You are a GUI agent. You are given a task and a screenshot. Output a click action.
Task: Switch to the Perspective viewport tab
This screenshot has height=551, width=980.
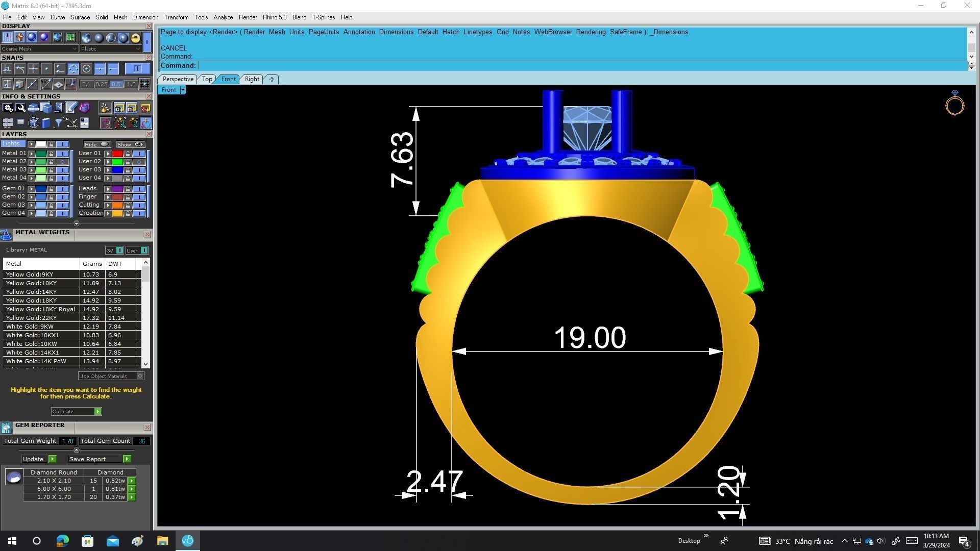[x=178, y=79]
